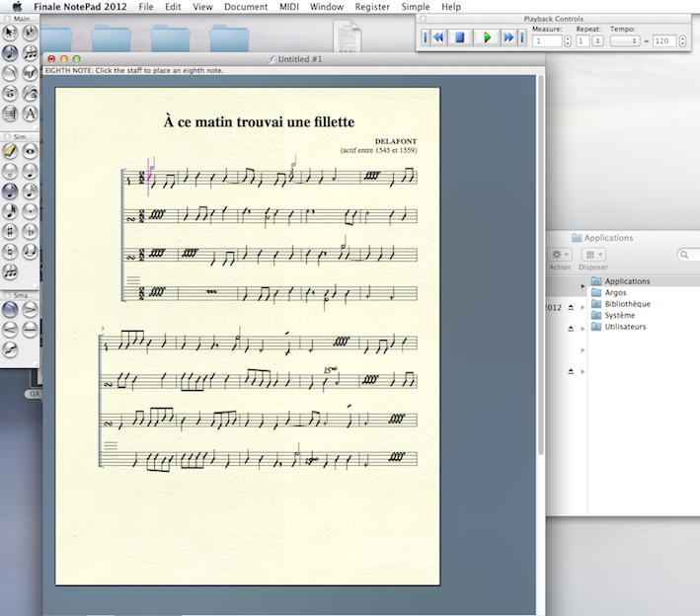Screen dimensions: 700x616
Task: Toggle the eighth note duration tool
Action: (x=10, y=191)
